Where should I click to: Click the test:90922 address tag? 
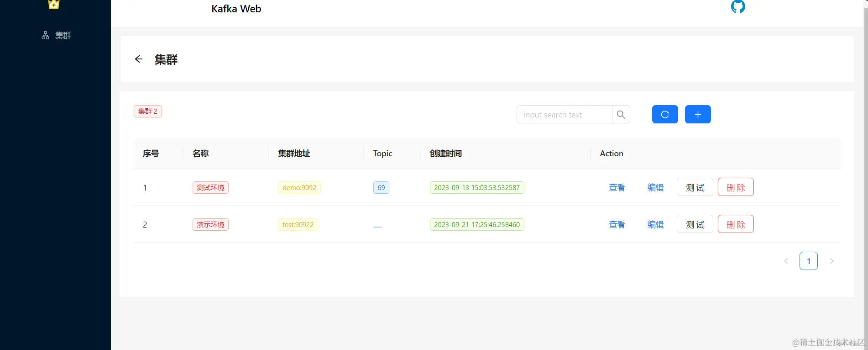[298, 224]
